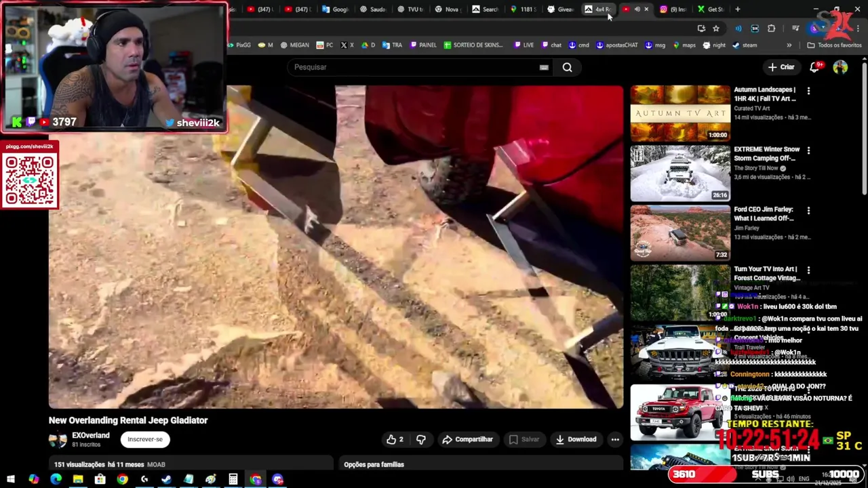Open Chrome media control button
868x488 pixels.
(x=795, y=28)
